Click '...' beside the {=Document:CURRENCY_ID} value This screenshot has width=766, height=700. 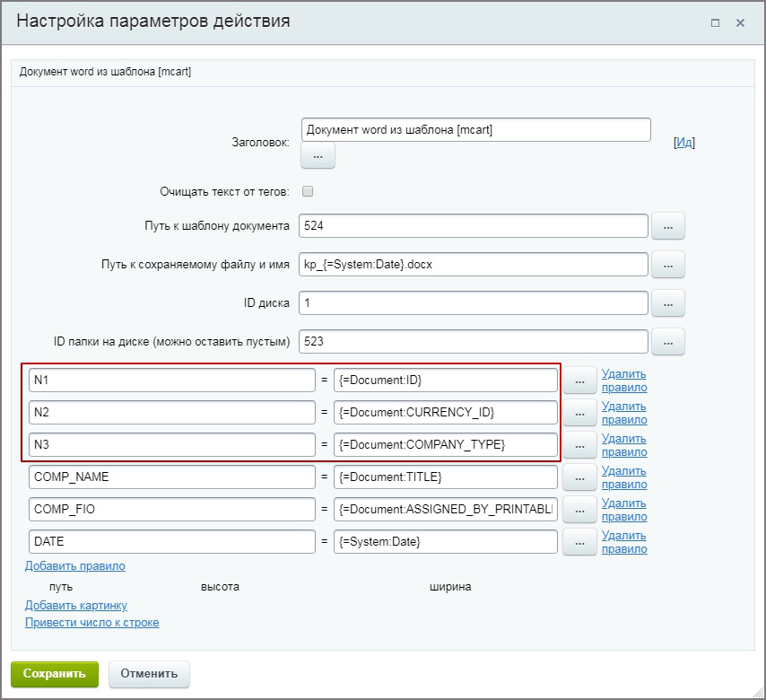[579, 412]
